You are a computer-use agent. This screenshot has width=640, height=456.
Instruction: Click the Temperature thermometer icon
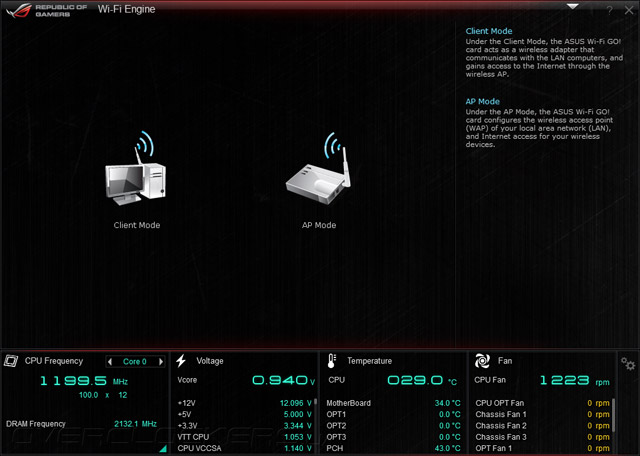pos(331,361)
